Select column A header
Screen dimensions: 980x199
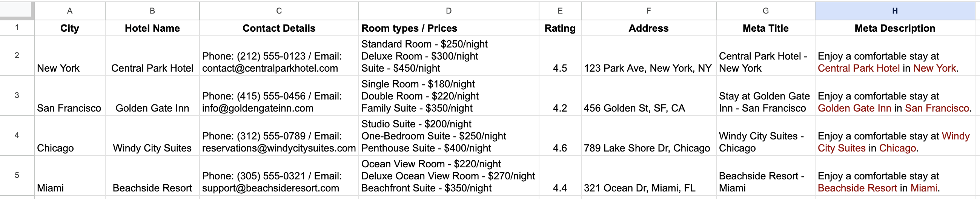point(70,11)
